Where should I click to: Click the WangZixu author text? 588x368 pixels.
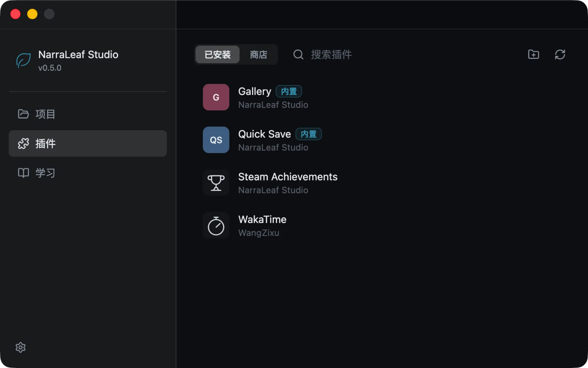click(x=259, y=233)
